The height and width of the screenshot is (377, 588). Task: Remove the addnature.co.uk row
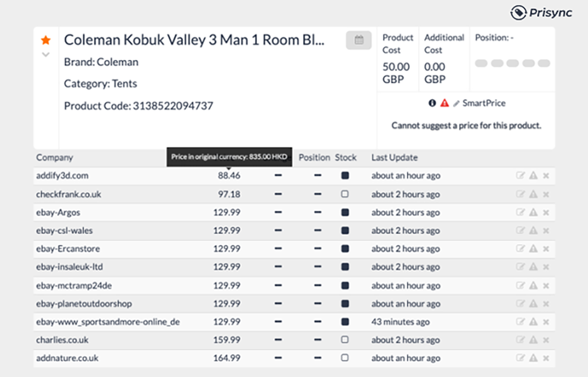tap(546, 358)
